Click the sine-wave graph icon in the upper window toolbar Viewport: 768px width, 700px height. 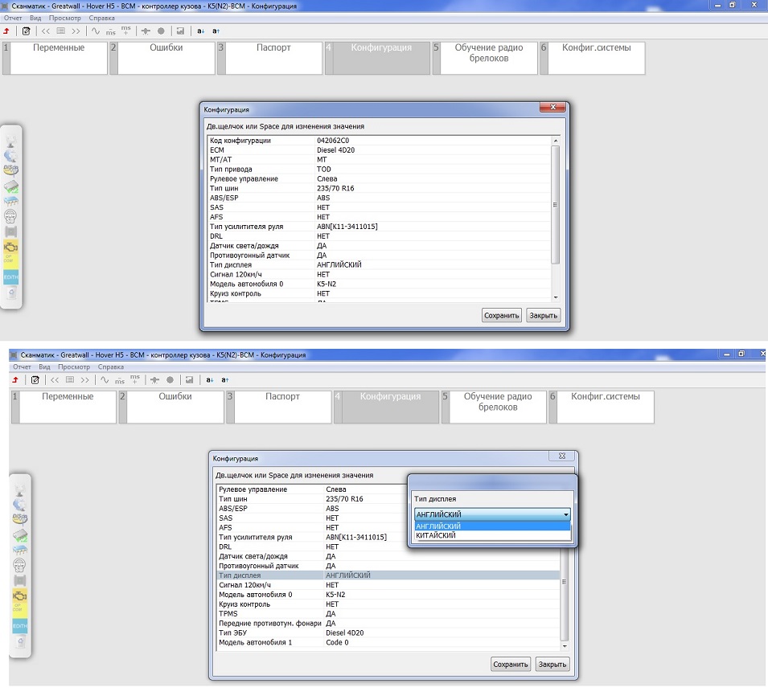coord(96,31)
